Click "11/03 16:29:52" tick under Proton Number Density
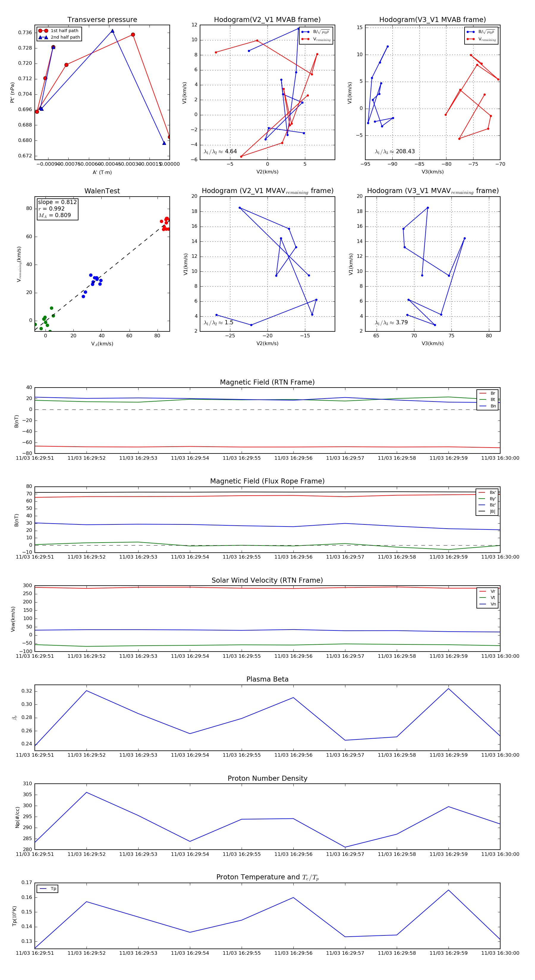Image resolution: width=535 pixels, height=980 pixels. pyautogui.click(x=86, y=854)
